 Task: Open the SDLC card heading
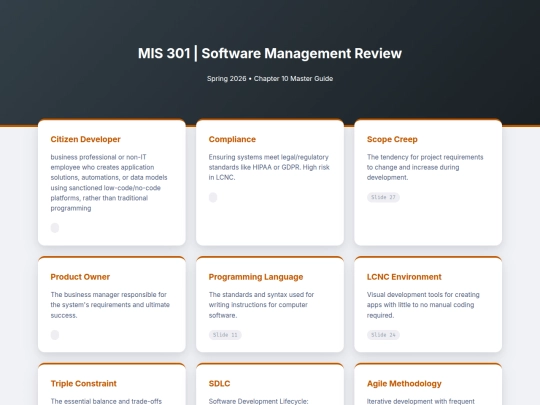[x=219, y=384]
